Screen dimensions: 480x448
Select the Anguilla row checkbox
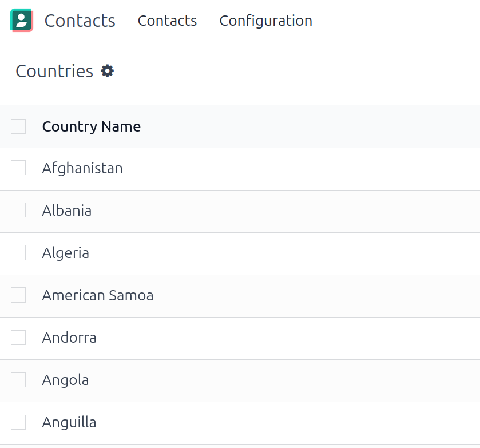(x=18, y=422)
